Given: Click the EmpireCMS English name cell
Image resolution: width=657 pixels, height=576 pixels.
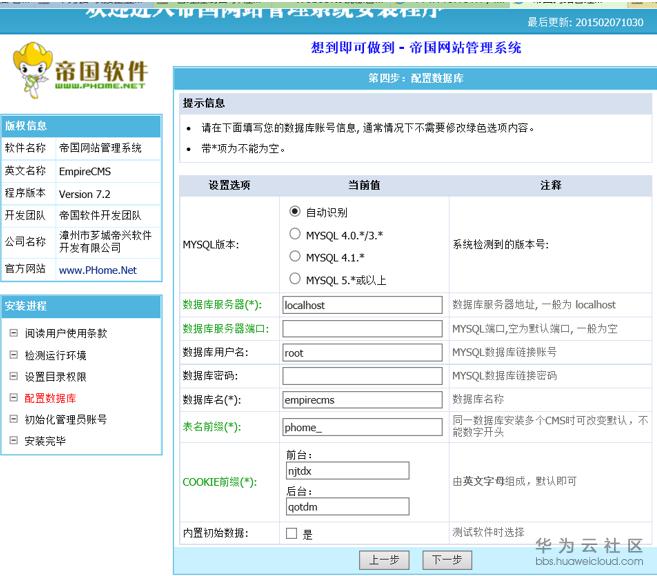Looking at the screenshot, I should click(108, 171).
